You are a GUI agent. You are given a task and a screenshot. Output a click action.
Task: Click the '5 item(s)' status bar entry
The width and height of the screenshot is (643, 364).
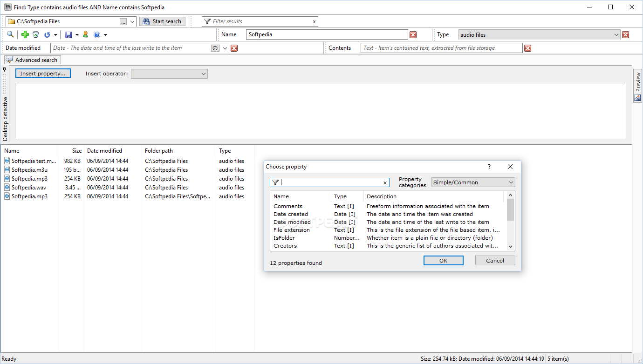(x=558, y=359)
